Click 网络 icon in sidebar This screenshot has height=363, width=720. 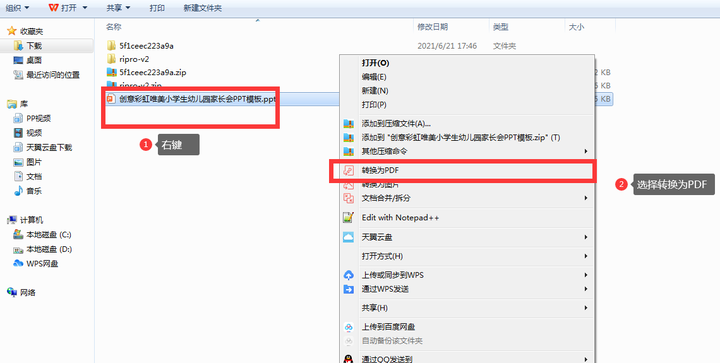[x=12, y=293]
